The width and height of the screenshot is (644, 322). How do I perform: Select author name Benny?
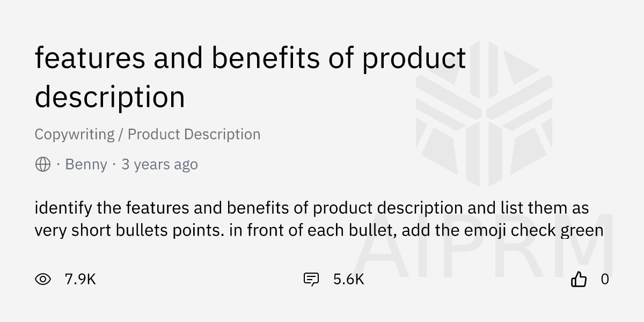86,164
